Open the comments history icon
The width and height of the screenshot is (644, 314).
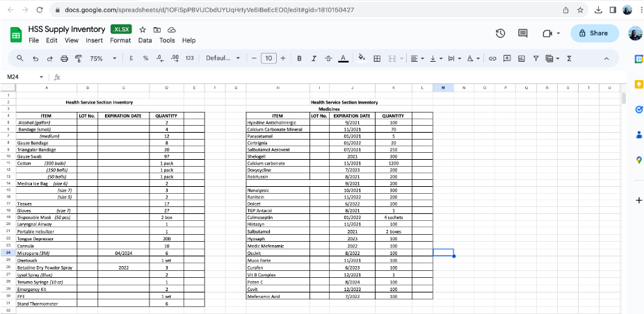(x=523, y=33)
